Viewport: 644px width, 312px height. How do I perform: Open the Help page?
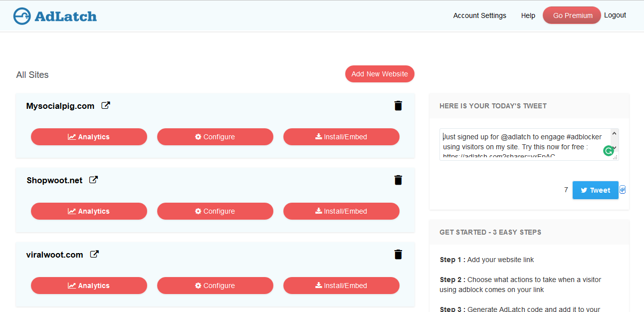tap(528, 15)
